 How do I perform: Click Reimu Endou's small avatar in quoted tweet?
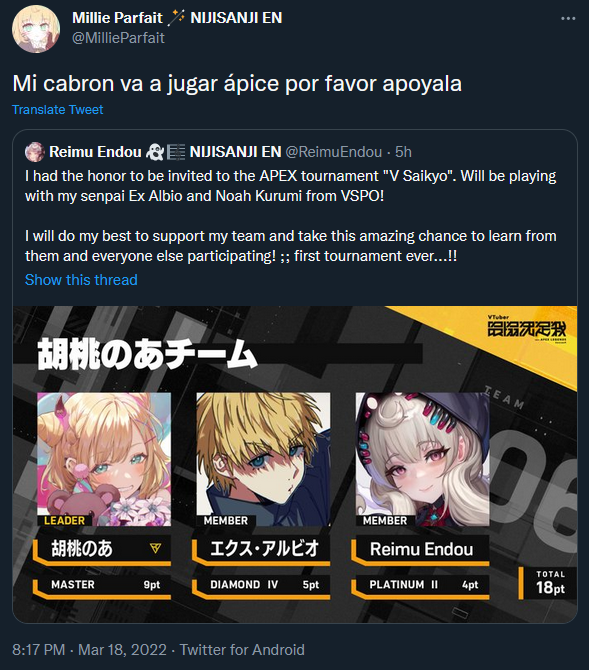click(x=35, y=152)
